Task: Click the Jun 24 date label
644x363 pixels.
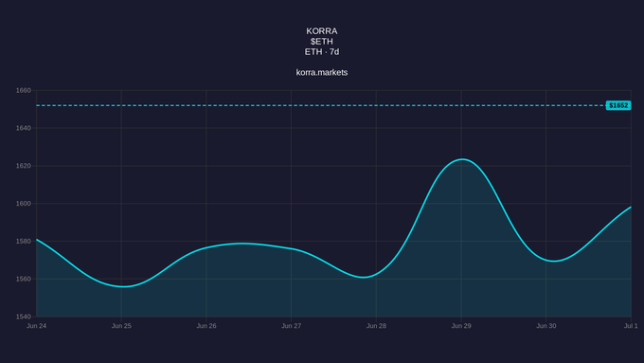Action: 37,326
